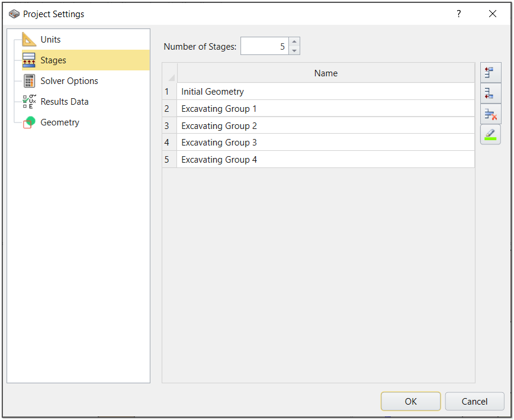514x420 pixels.
Task: Click the Insert Stage Before toolbar icon
Action: (x=490, y=72)
